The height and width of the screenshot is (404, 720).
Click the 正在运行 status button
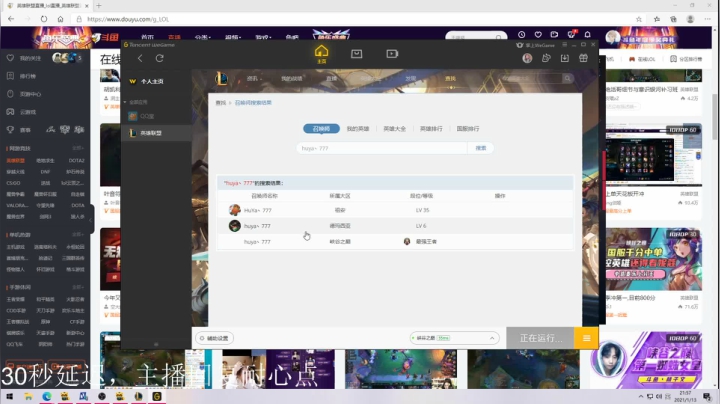(540, 338)
